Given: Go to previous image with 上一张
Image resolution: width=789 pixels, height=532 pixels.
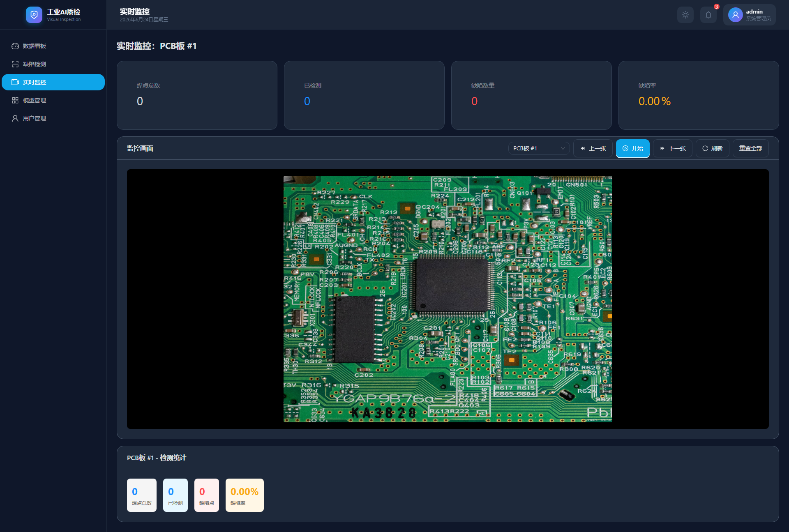Looking at the screenshot, I should [593, 148].
